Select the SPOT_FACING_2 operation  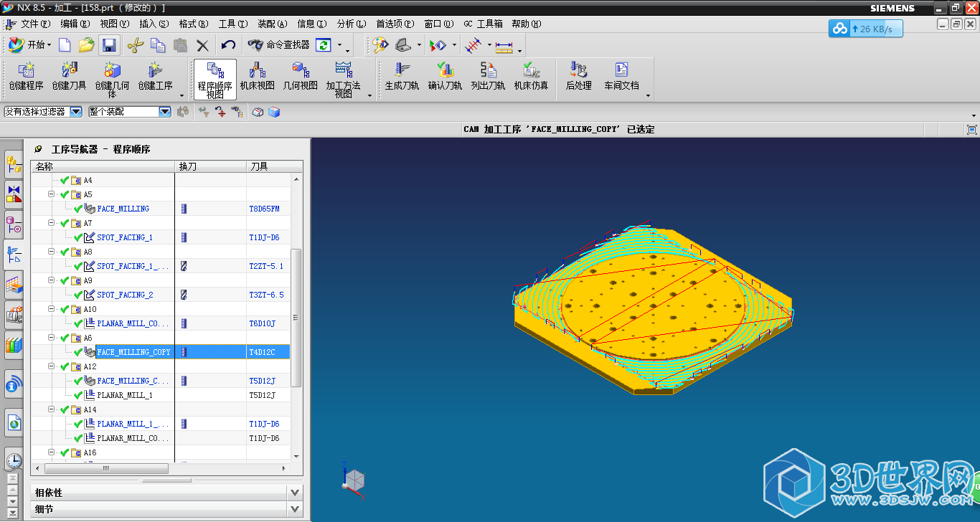click(125, 295)
